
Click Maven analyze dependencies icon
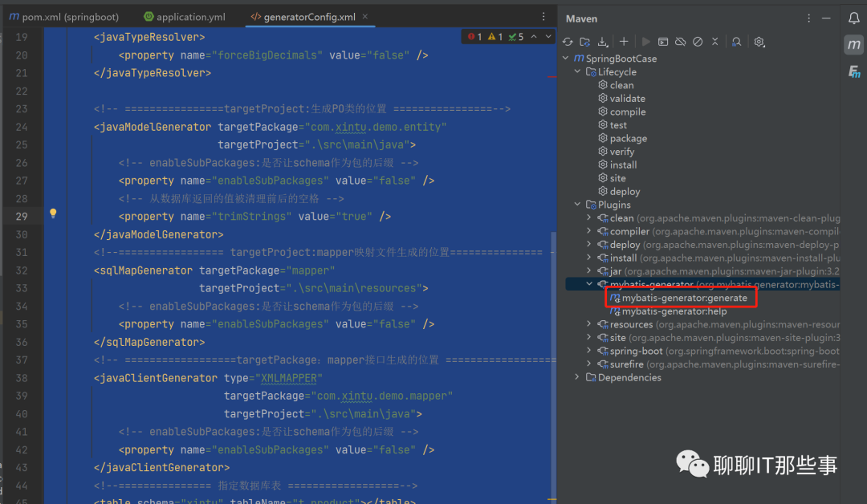point(736,42)
